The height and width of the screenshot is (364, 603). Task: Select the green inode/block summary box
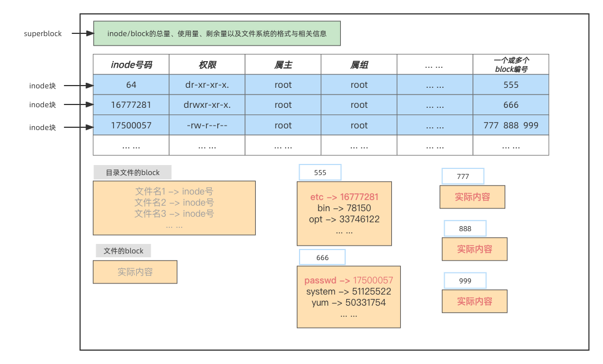tap(217, 33)
